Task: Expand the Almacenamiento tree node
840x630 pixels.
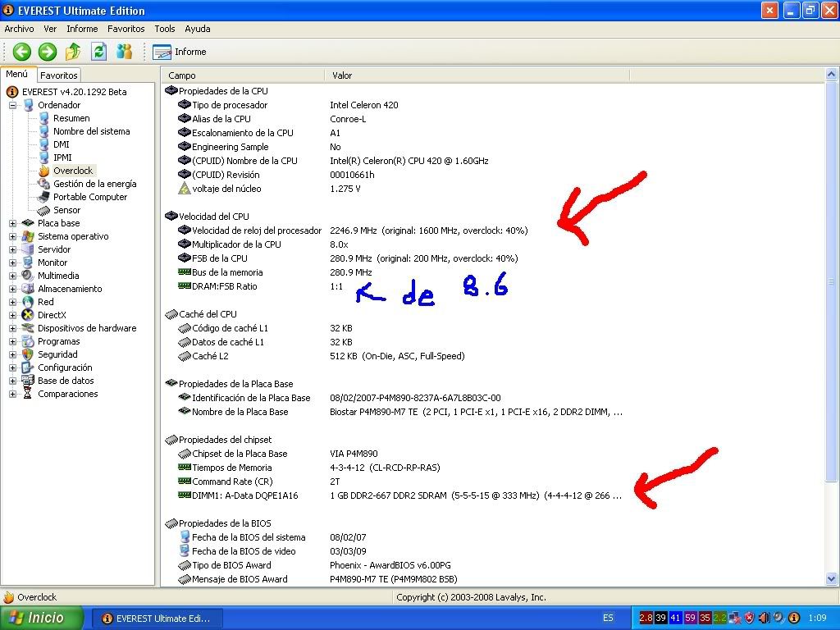Action: click(13, 289)
